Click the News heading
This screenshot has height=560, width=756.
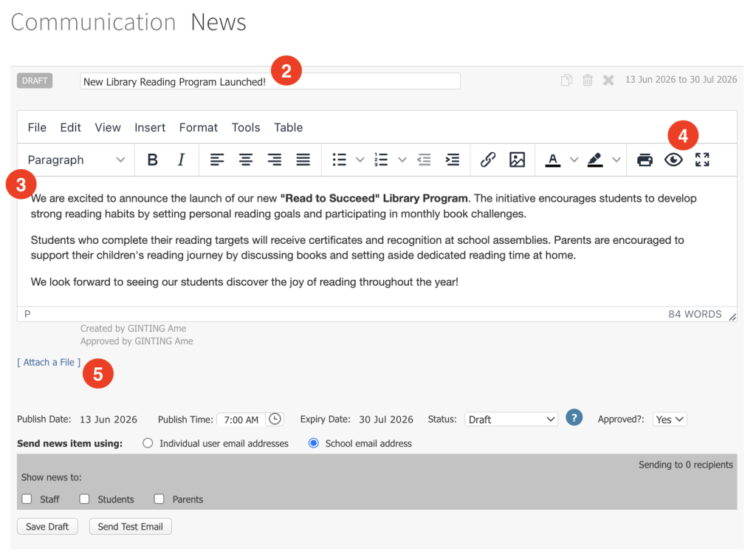pyautogui.click(x=219, y=22)
